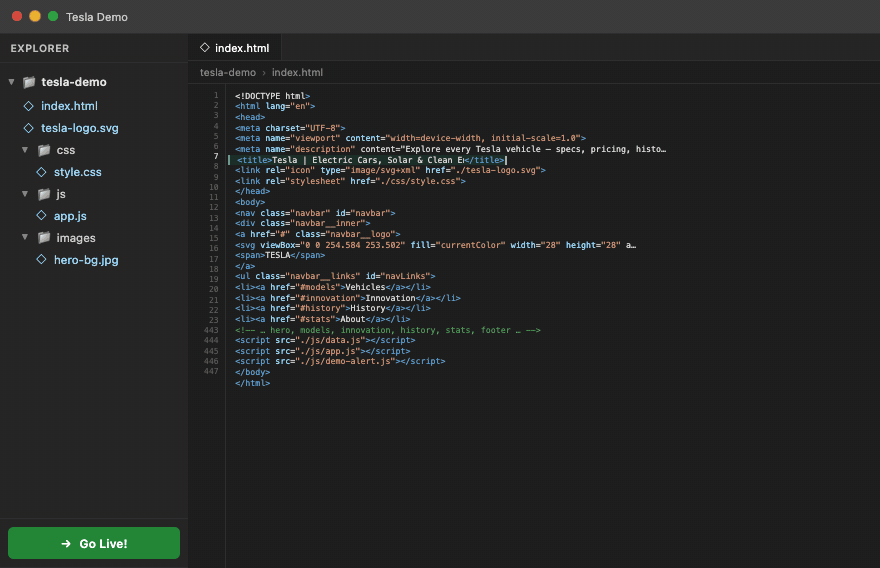Click the tesla-demo folder icon
880x568 pixels.
tap(29, 83)
